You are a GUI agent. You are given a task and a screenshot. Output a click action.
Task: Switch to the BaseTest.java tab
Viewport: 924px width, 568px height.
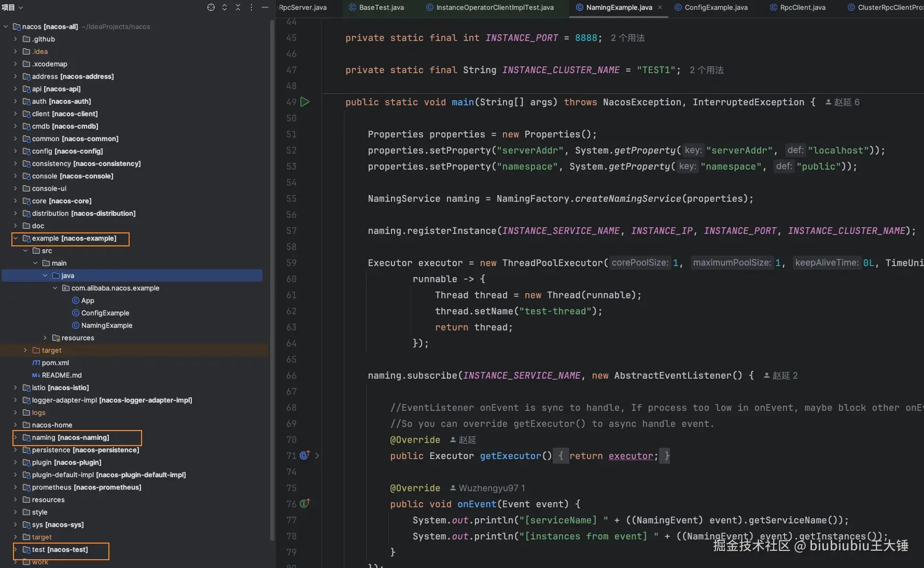[x=376, y=7]
